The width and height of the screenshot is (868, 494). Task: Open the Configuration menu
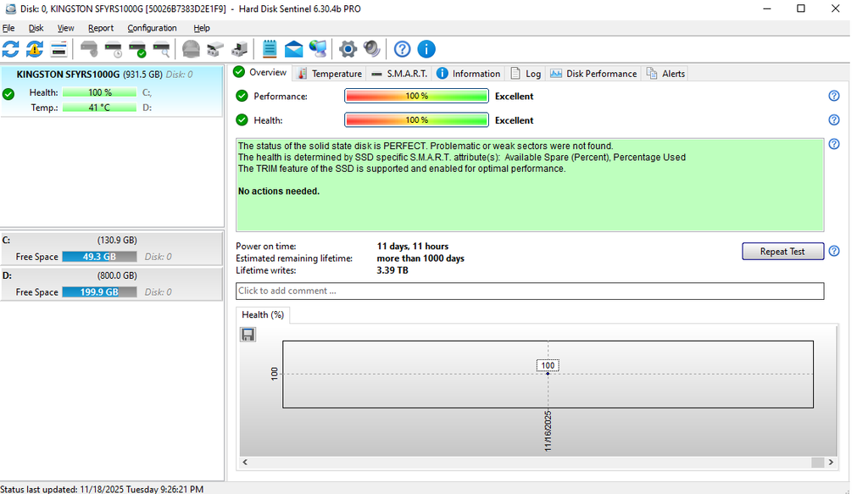(x=152, y=28)
